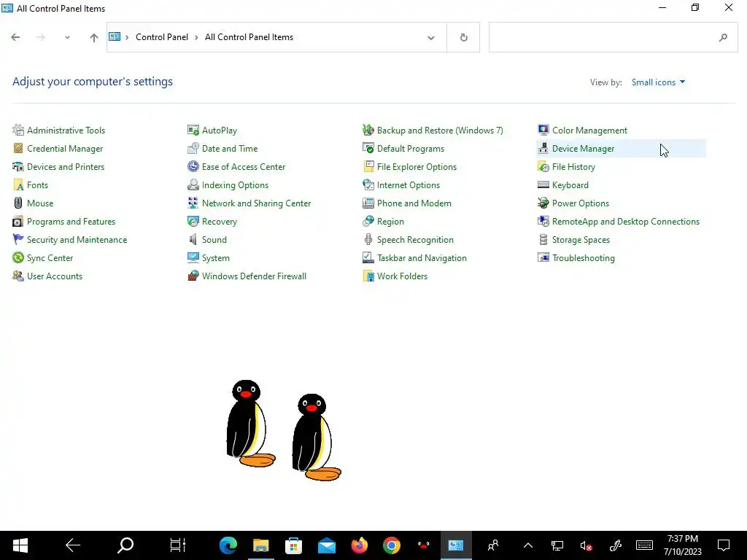Screen dimensions: 747x560
Task: Click the Sound speaker icon
Action: point(193,239)
